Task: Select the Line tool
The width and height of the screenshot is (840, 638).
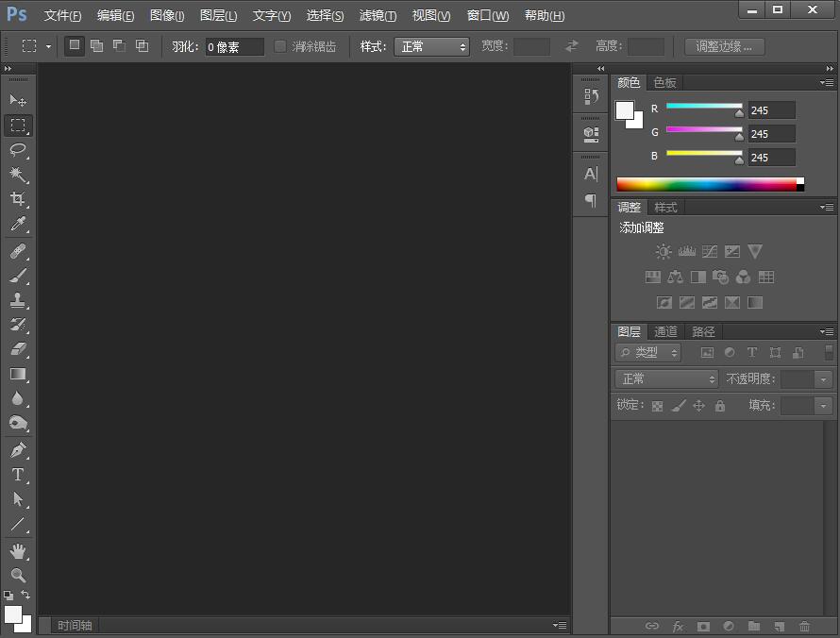Action: pyautogui.click(x=18, y=524)
